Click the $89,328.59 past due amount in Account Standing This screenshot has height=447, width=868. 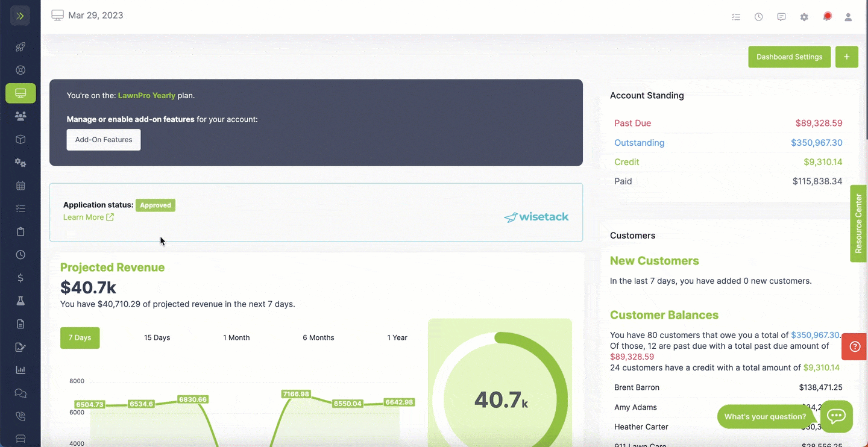[x=819, y=123]
